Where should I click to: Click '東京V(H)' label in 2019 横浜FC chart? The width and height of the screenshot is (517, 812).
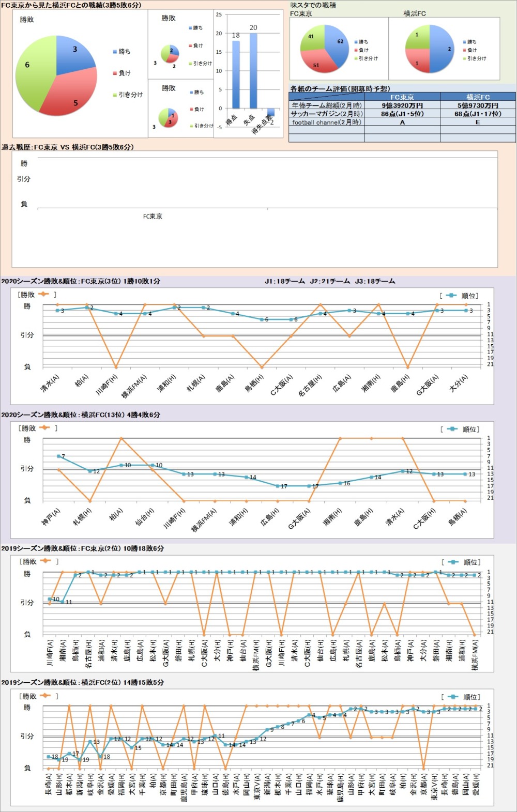tap(435, 787)
